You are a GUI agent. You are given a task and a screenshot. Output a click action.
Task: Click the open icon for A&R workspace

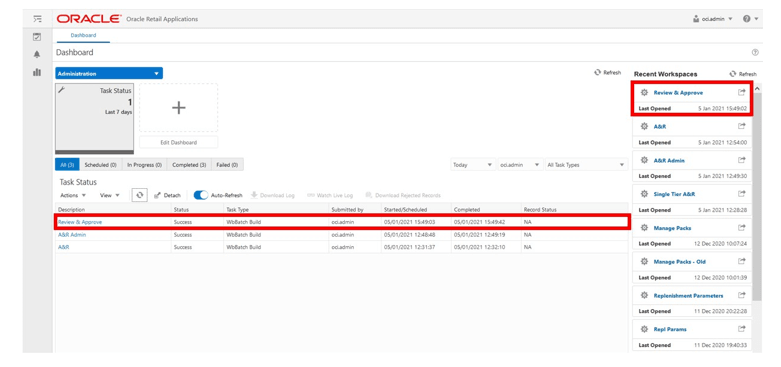tap(741, 126)
